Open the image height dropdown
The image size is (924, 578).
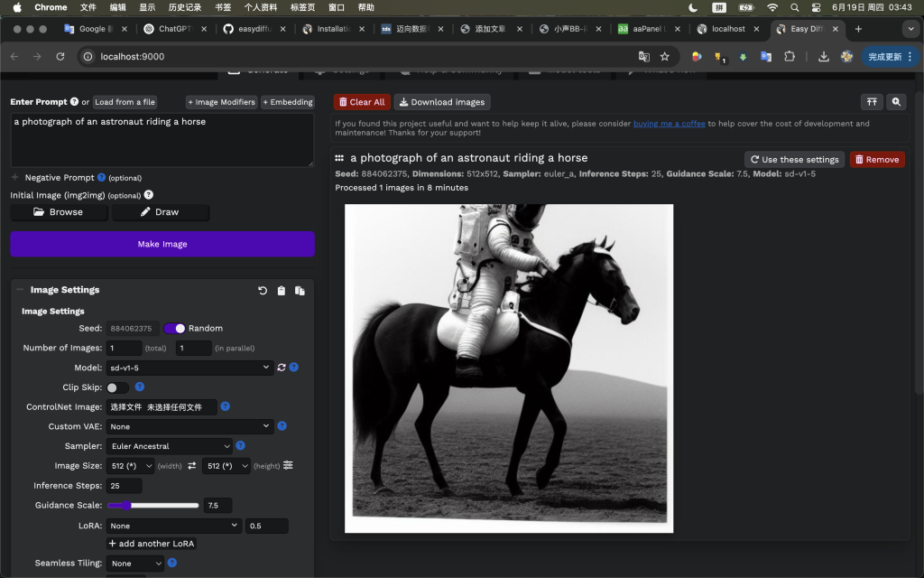[x=226, y=466]
